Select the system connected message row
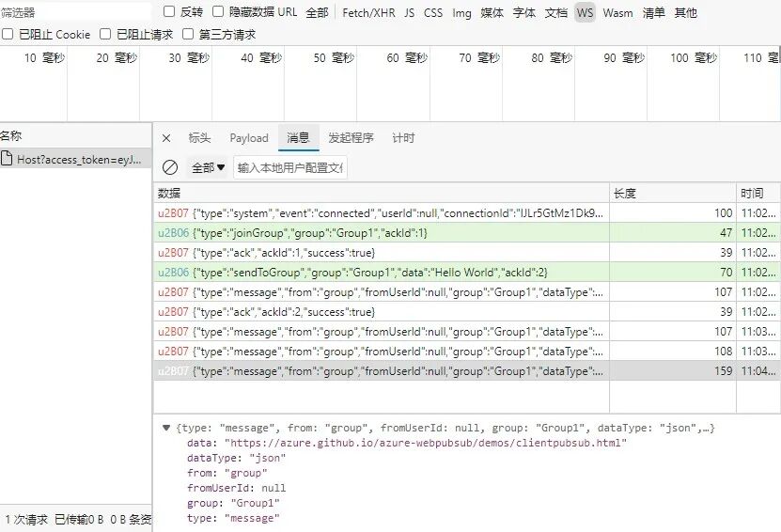This screenshot has width=781, height=532. tap(467, 212)
